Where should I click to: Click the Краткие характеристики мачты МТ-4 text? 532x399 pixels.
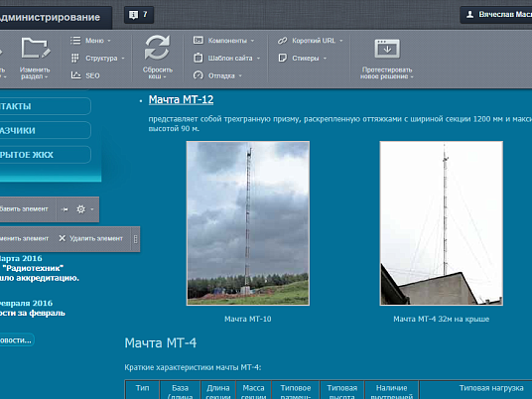pos(194,367)
